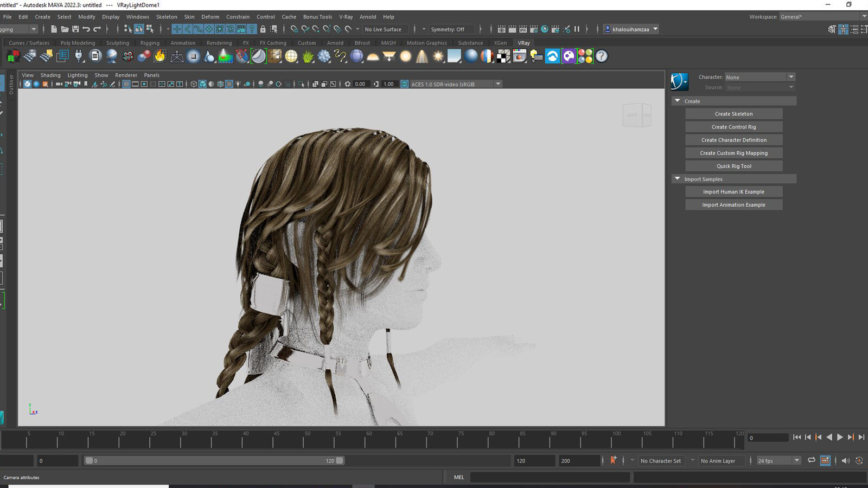
Task: Switch to the XGen shelf tab
Action: click(x=500, y=43)
